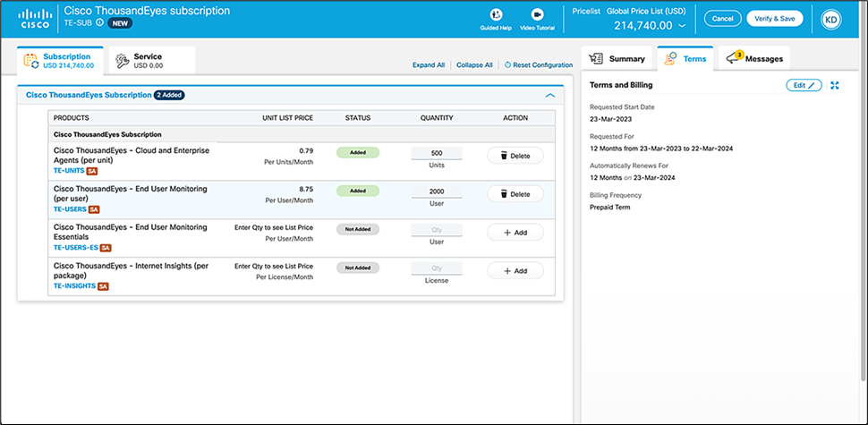
Task: Open the TE-USERS product link
Action: pyautogui.click(x=71, y=209)
